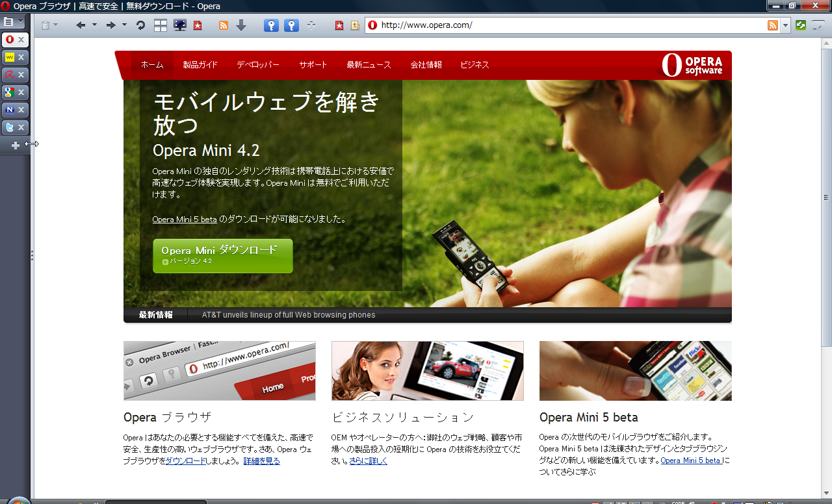
Task: Close the yellow W tab
Action: pos(21,57)
